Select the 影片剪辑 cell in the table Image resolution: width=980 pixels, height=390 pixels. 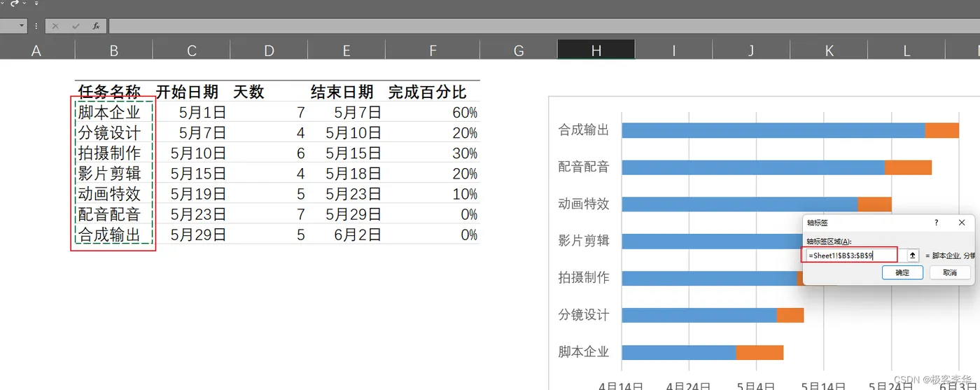[113, 173]
